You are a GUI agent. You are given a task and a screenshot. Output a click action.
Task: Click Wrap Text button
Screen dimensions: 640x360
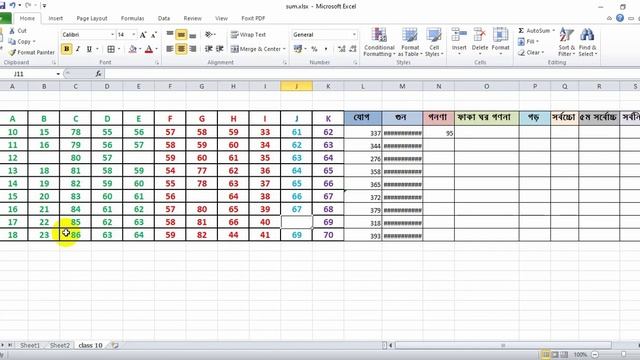pos(248,35)
